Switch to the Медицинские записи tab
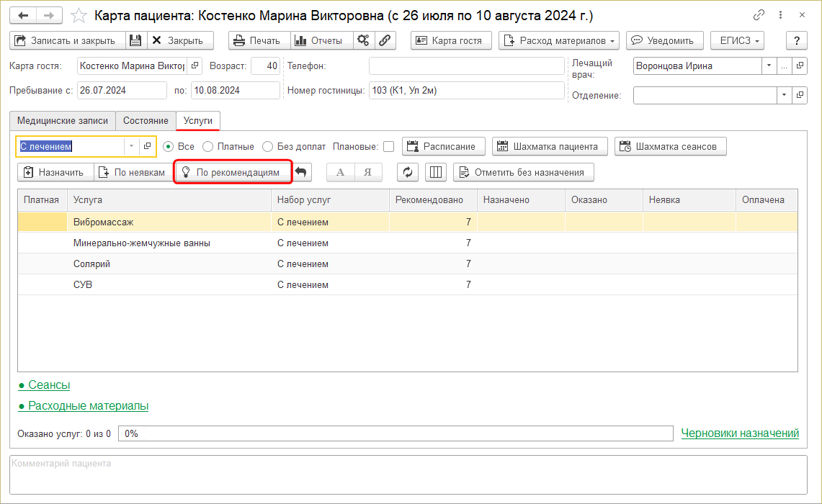822x504 pixels. [x=63, y=121]
